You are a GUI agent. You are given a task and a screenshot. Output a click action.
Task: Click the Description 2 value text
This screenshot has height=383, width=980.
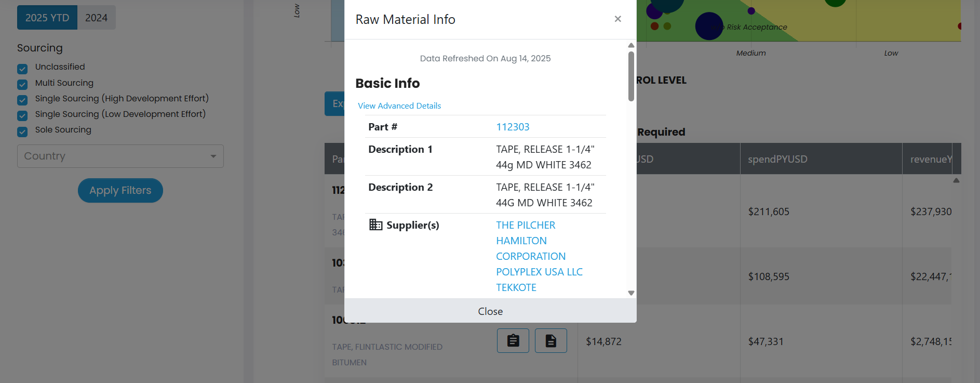(545, 195)
